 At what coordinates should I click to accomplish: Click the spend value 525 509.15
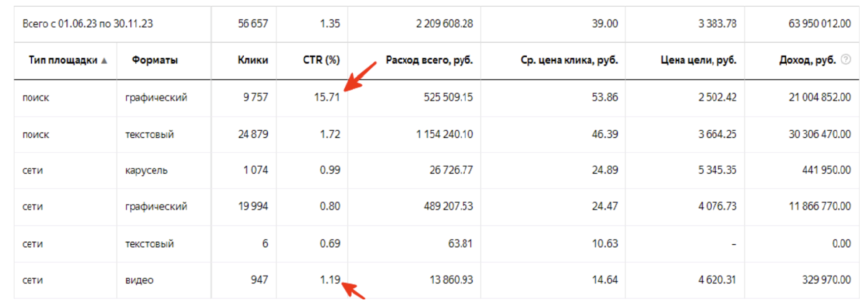pos(448,97)
